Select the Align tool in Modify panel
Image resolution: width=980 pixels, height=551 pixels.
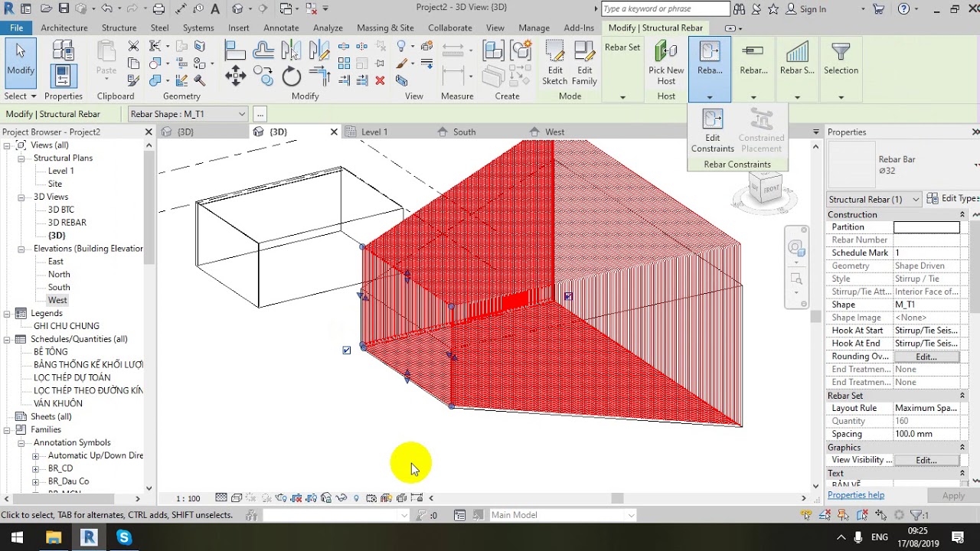point(235,51)
